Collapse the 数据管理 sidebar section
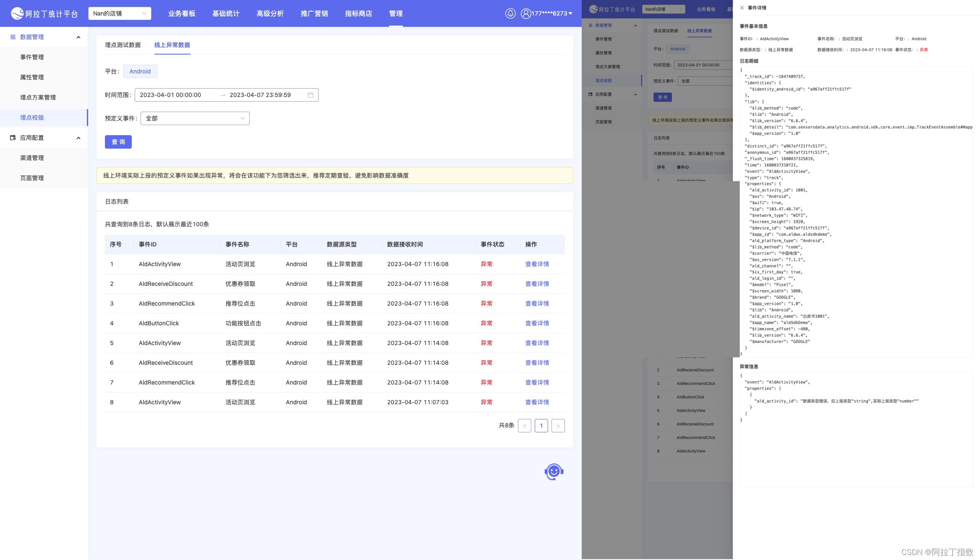The width and height of the screenshot is (980, 560). coord(78,37)
